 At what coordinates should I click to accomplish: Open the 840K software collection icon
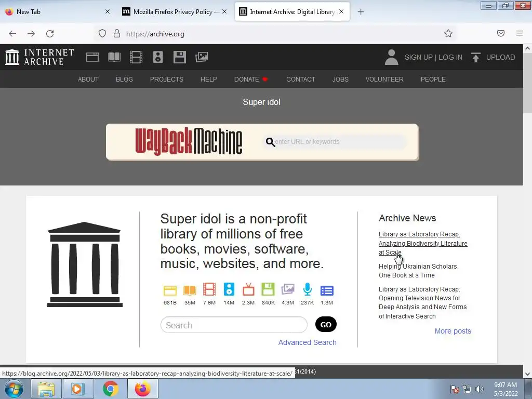(268, 289)
